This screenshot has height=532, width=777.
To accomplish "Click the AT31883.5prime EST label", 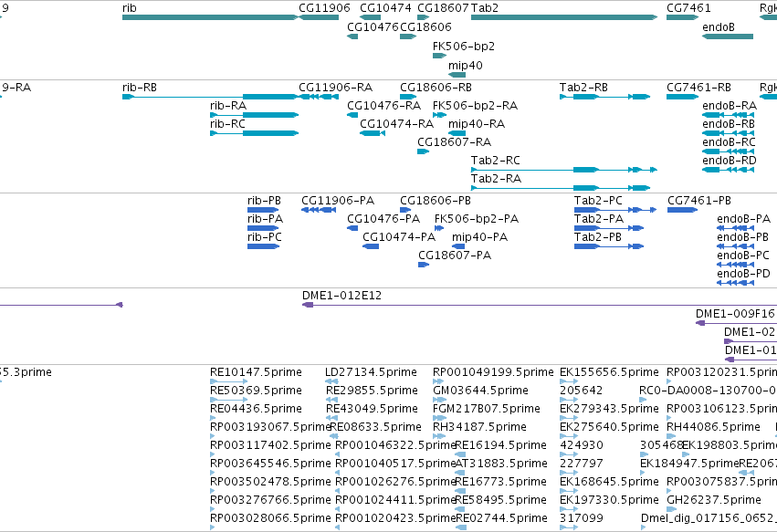I will click(501, 464).
